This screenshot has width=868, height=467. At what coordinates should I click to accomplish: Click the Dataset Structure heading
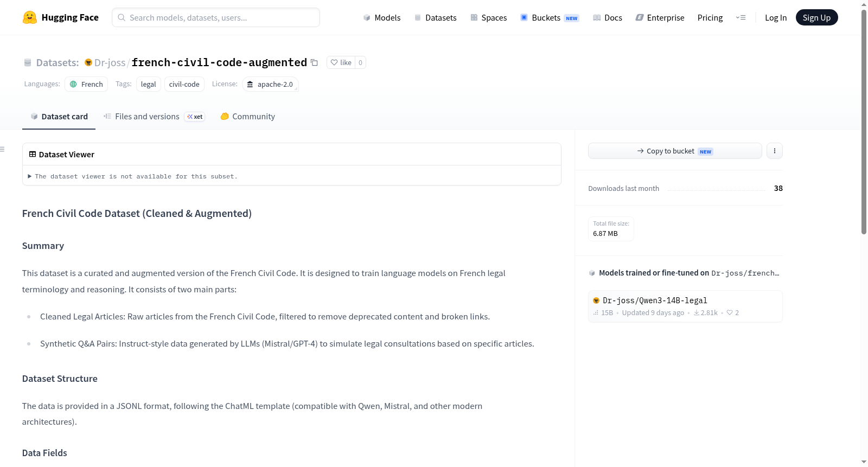click(60, 379)
